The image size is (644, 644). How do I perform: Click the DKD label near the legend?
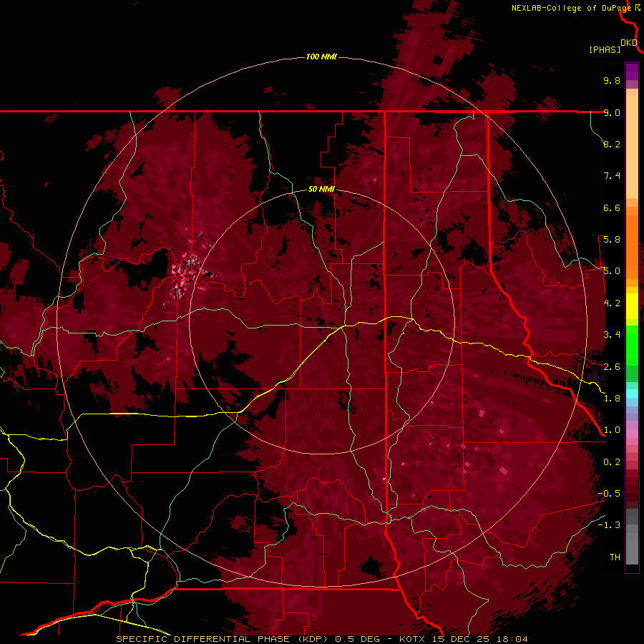629,43
